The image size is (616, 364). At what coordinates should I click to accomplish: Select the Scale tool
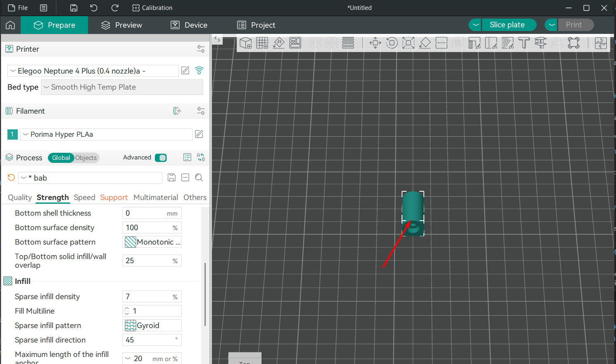pos(408,43)
